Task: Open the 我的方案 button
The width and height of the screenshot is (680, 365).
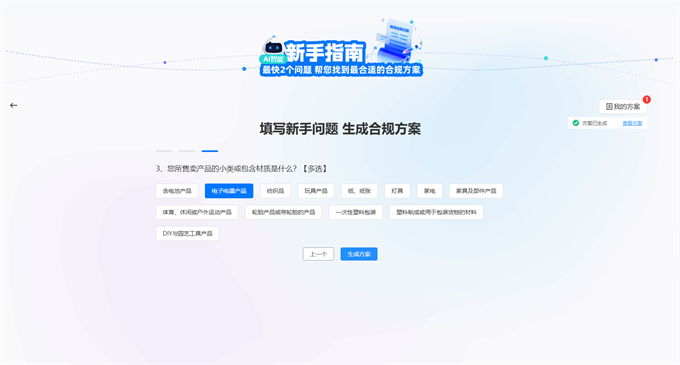Action: tap(623, 107)
